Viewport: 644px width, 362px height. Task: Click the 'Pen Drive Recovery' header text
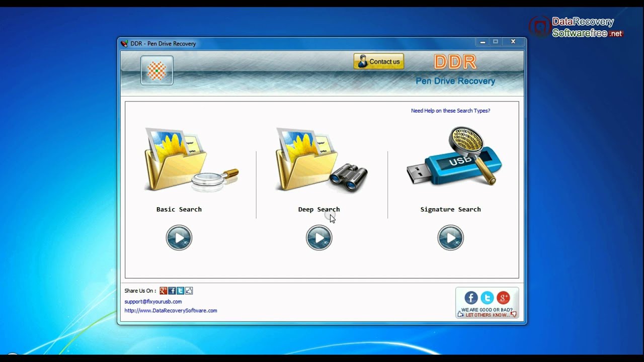pyautogui.click(x=455, y=81)
